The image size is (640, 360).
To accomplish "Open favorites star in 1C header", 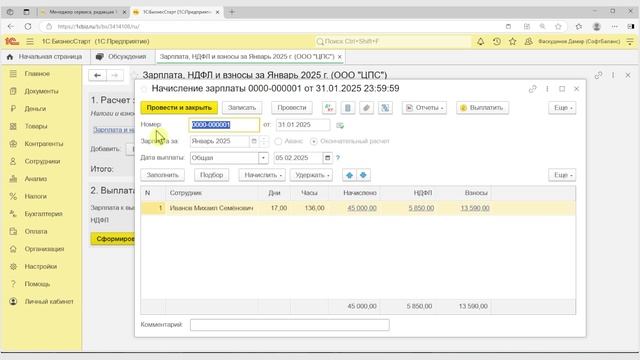I will coord(513,42).
